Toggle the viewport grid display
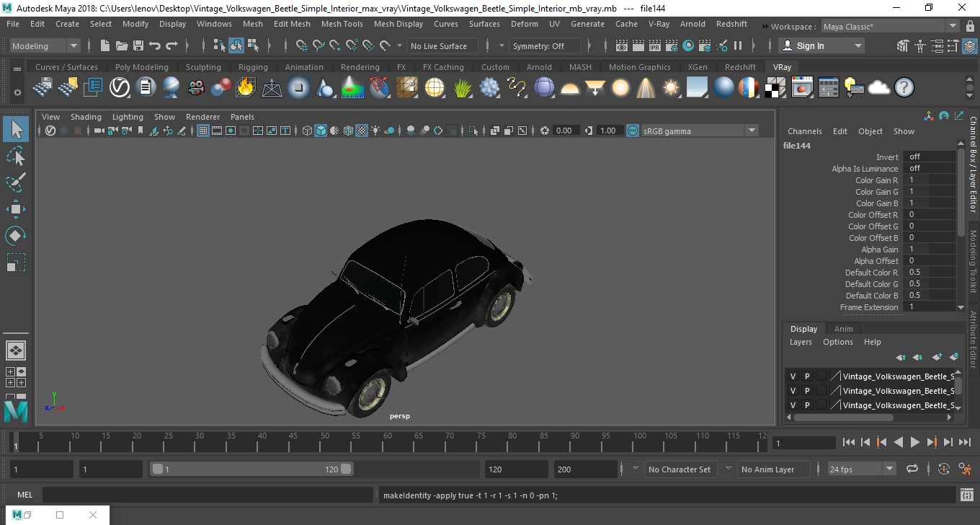The height and width of the screenshot is (525, 980). coord(203,131)
